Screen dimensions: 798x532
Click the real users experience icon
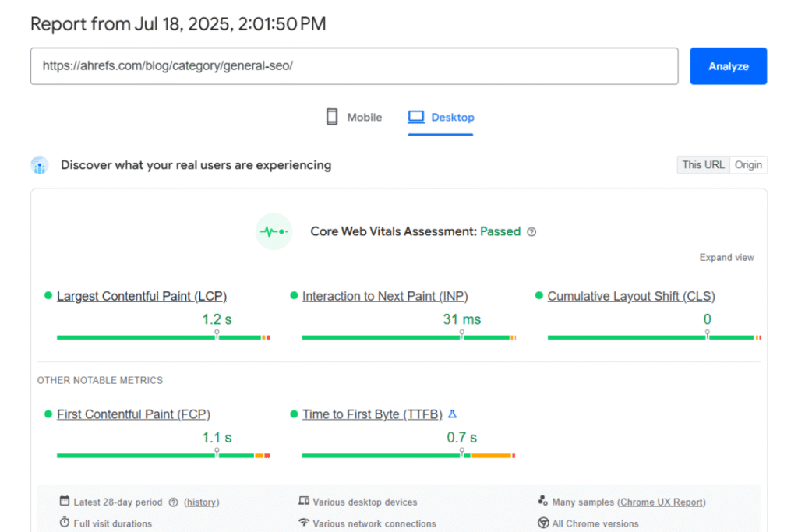tap(40, 165)
